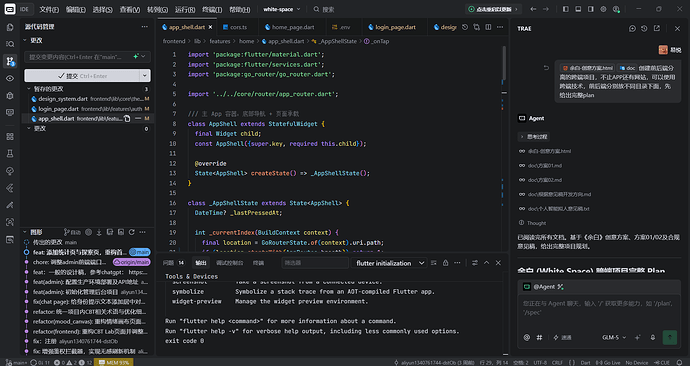690x366 pixels.
Task: Click the split editor icon in tab bar
Action: click(x=488, y=27)
